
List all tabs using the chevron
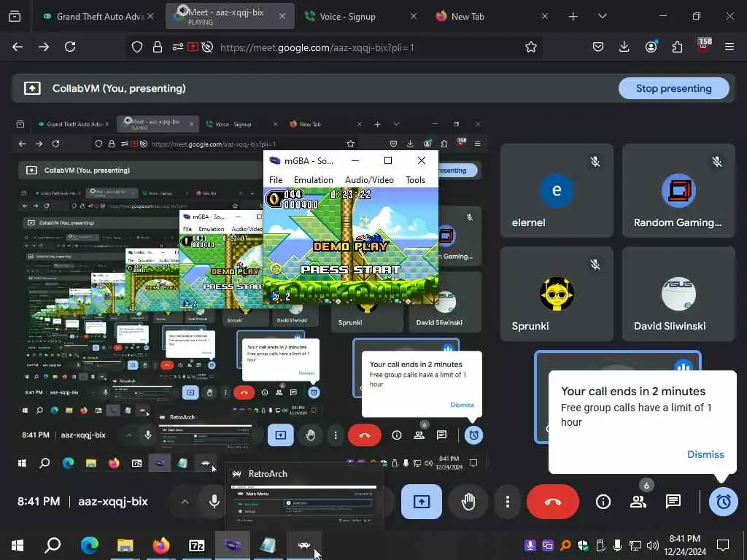coord(602,16)
